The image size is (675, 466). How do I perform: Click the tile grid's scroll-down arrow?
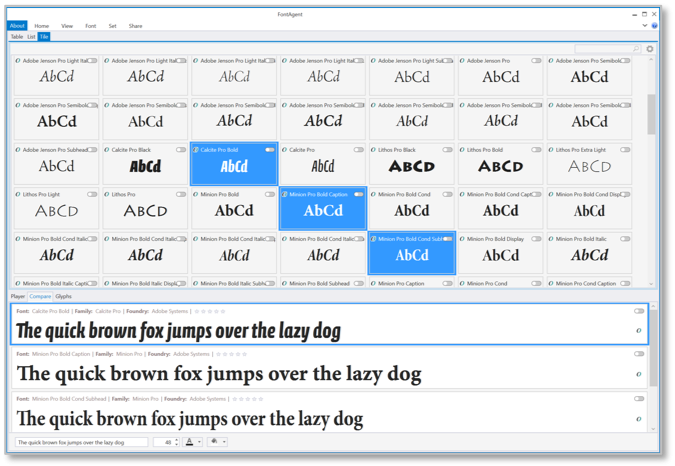coord(651,284)
